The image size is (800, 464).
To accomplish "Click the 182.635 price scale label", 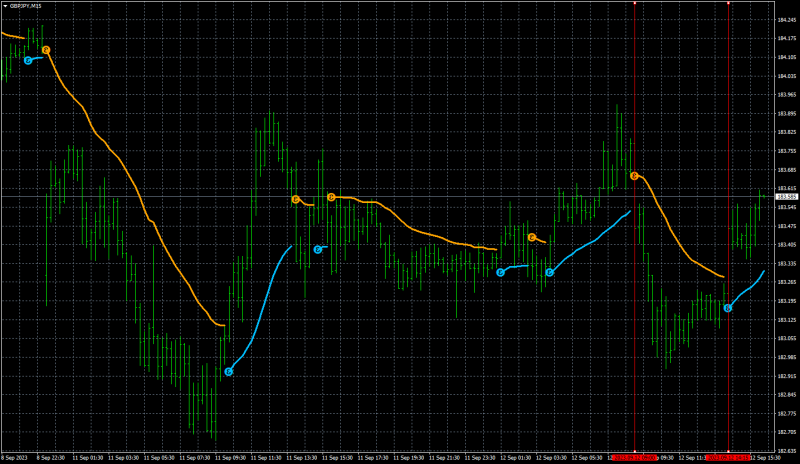I will pos(787,451).
